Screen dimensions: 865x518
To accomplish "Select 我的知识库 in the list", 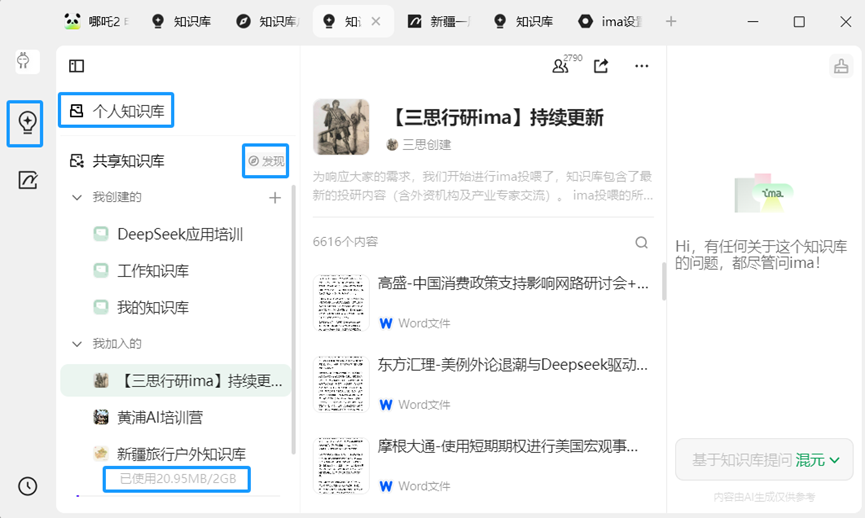I will [x=175, y=307].
